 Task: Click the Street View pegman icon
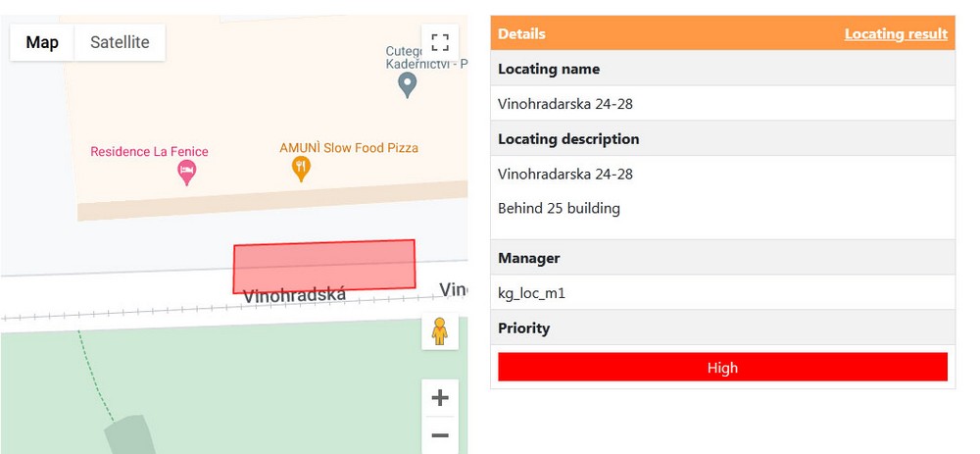click(x=440, y=331)
